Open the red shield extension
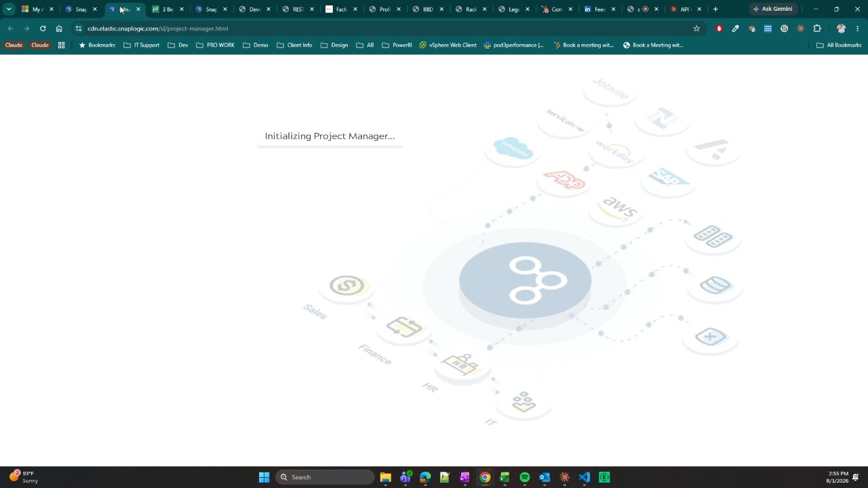Viewport: 868px width, 488px height. pyautogui.click(x=719, y=28)
